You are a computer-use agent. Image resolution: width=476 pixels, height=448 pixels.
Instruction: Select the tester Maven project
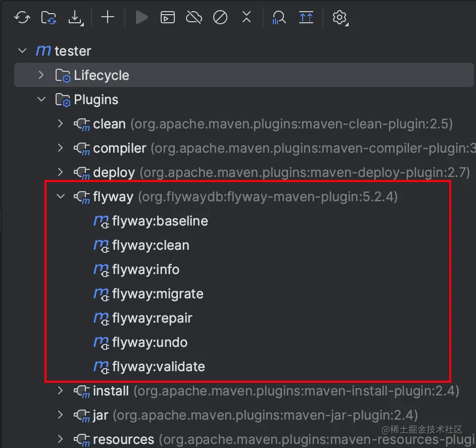point(73,51)
